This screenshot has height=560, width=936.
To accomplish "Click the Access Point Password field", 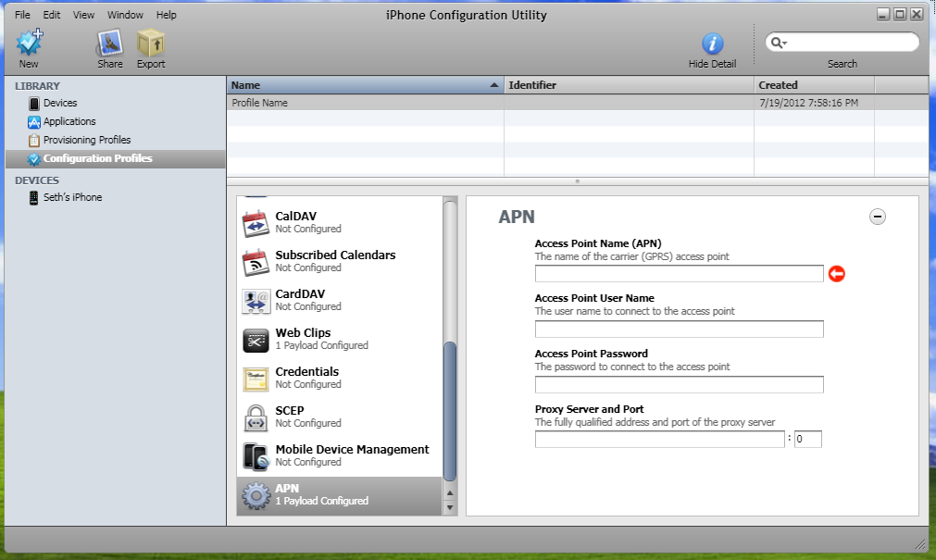I will [x=680, y=384].
